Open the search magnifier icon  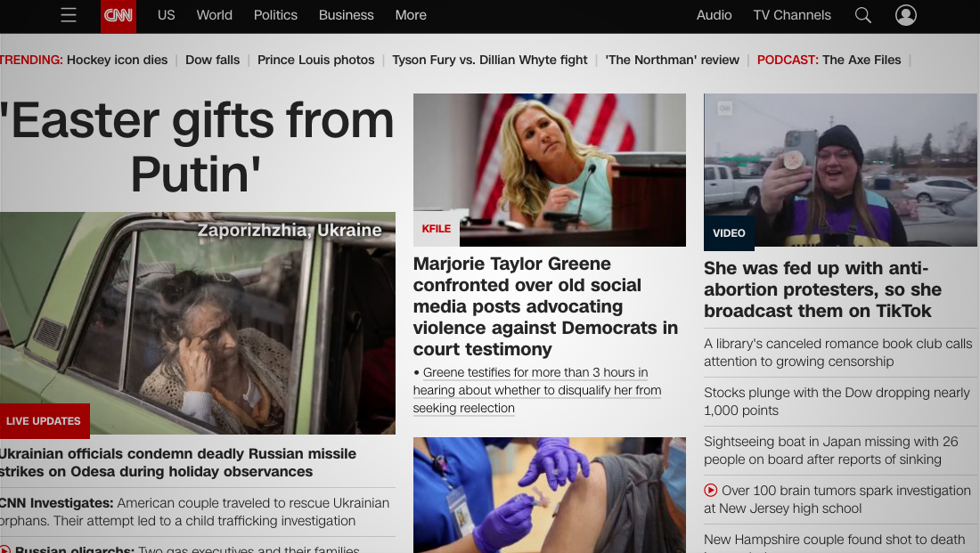coord(863,15)
